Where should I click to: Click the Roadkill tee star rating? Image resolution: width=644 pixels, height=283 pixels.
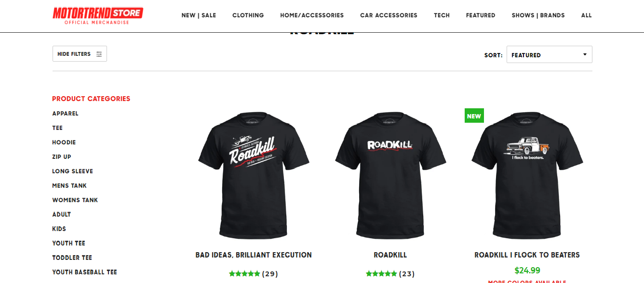[x=381, y=274]
